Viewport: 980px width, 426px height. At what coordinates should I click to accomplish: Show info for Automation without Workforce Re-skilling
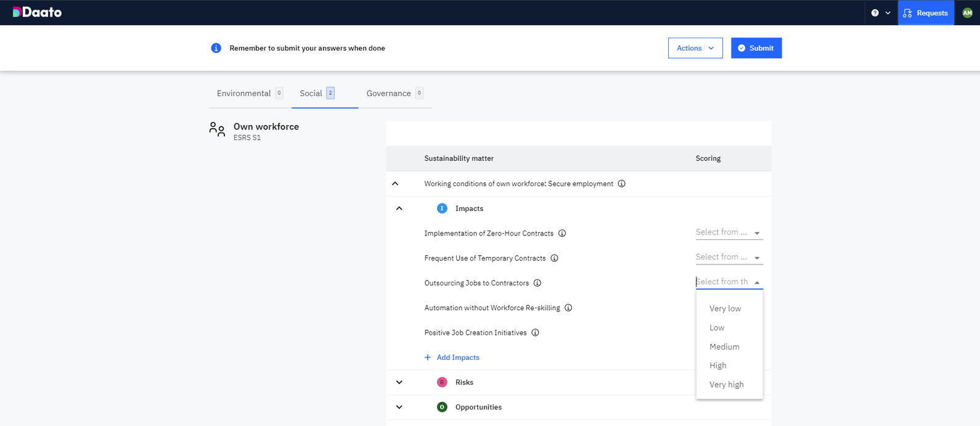coord(568,308)
